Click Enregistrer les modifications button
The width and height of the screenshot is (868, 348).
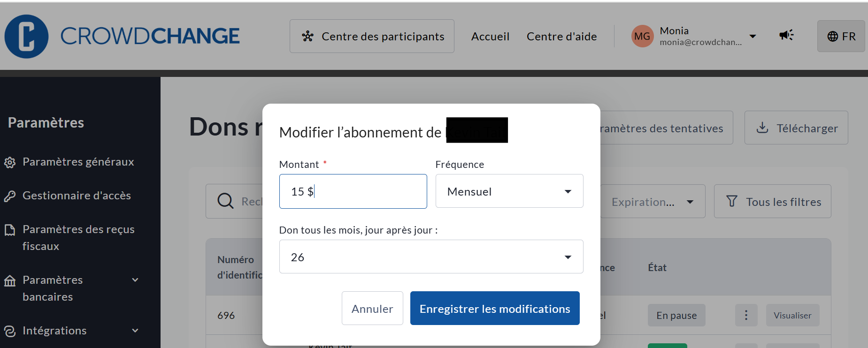(x=495, y=309)
